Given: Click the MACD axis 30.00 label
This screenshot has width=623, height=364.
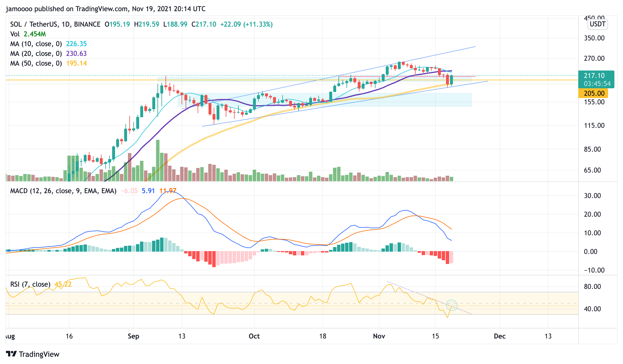Looking at the screenshot, I should tap(592, 196).
